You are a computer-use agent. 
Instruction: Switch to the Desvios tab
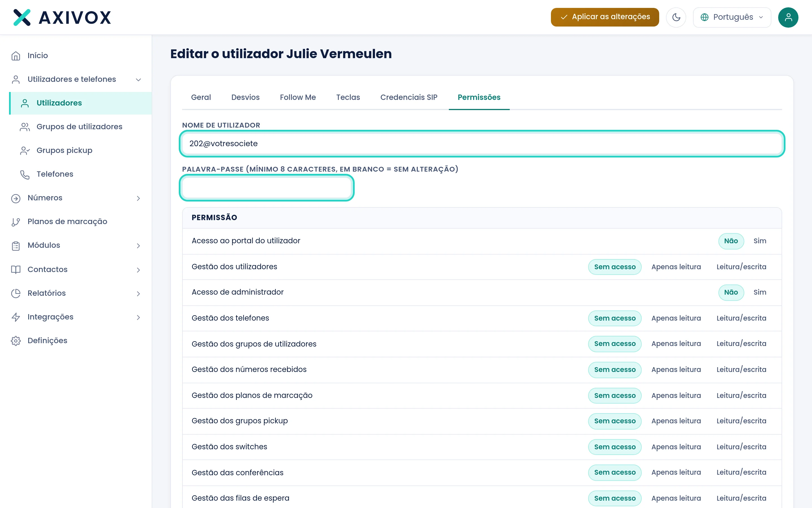coord(245,97)
